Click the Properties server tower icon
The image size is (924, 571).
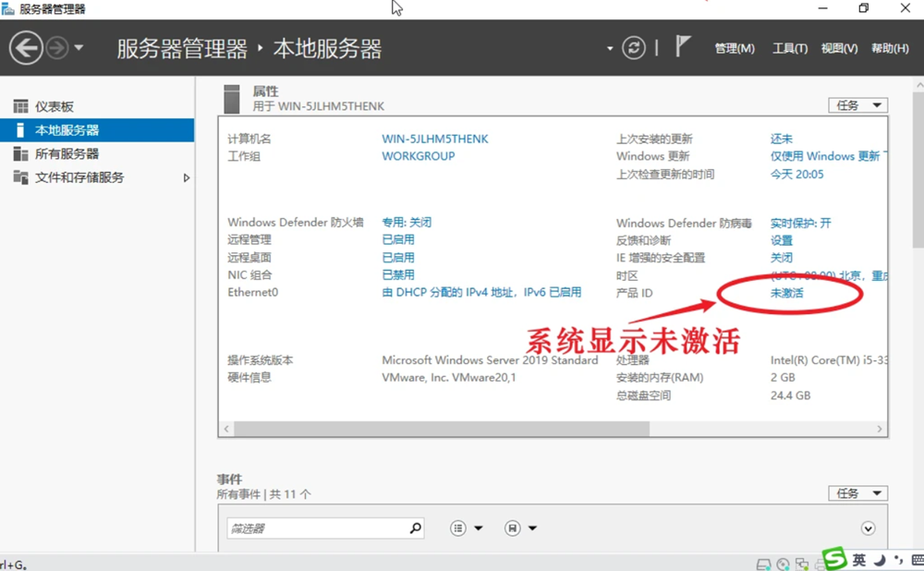[x=232, y=98]
